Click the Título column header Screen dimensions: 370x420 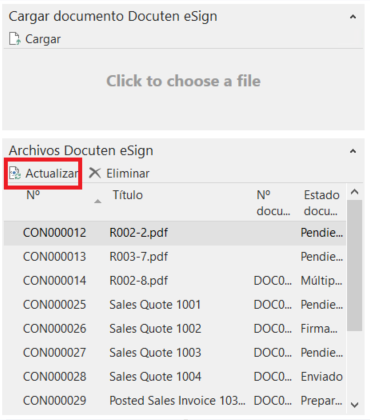[128, 195]
